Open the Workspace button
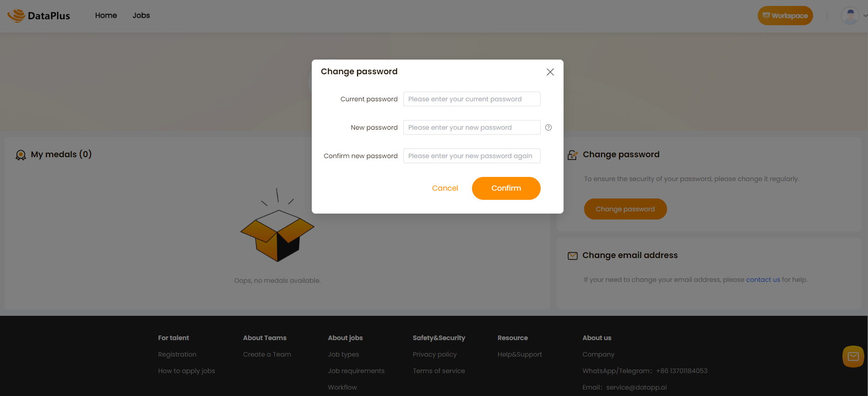868x396 pixels. coord(785,16)
